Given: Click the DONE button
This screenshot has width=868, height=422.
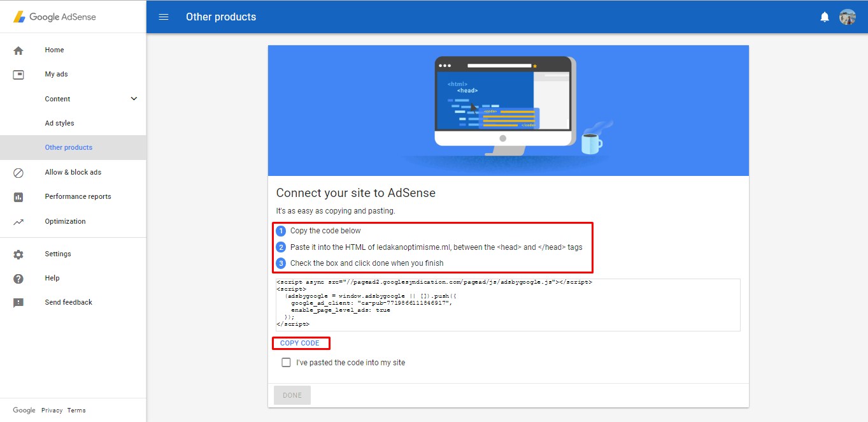Looking at the screenshot, I should coord(292,395).
